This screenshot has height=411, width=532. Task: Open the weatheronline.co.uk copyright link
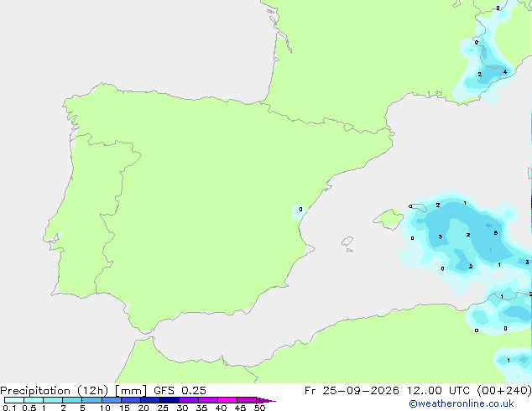(462, 403)
